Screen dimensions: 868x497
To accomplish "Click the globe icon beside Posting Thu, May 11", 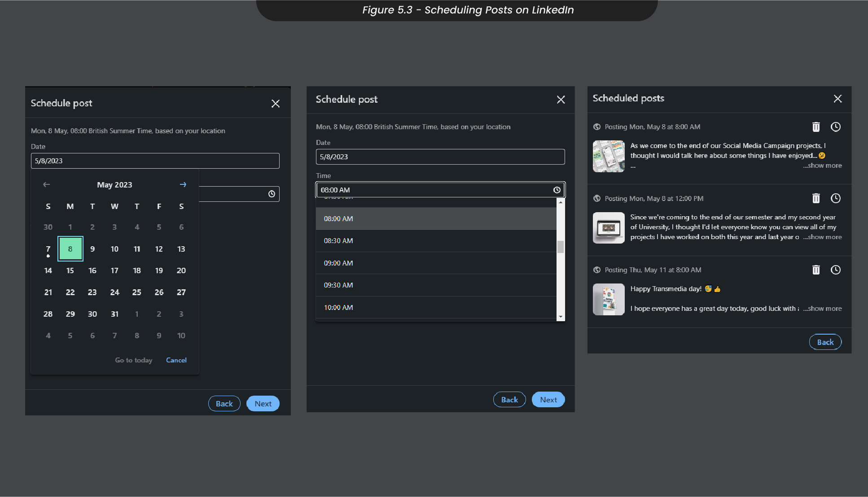I will 597,270.
